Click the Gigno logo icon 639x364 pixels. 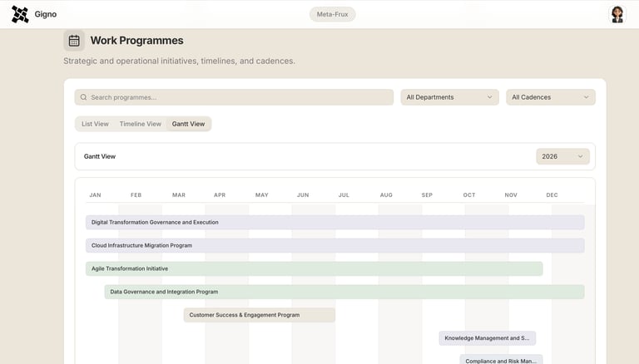pos(20,14)
